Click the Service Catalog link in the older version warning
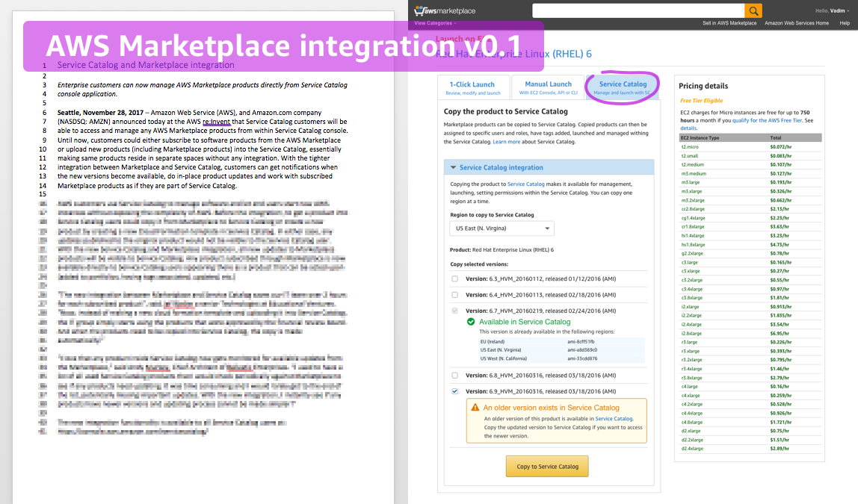This screenshot has width=858, height=504. 614,419
